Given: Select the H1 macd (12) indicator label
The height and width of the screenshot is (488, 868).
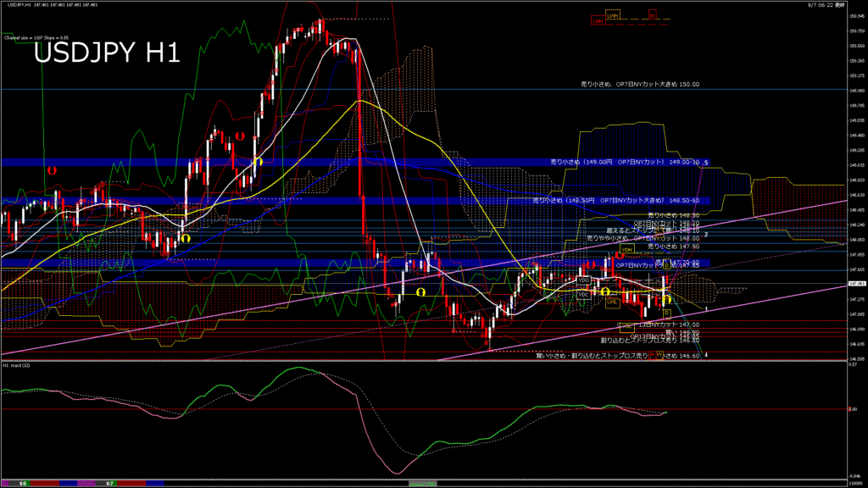Looking at the screenshot, I should 17,365.
